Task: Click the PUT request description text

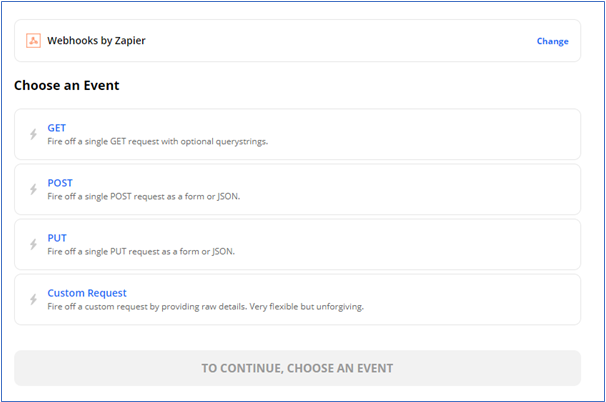Action: pyautogui.click(x=141, y=252)
